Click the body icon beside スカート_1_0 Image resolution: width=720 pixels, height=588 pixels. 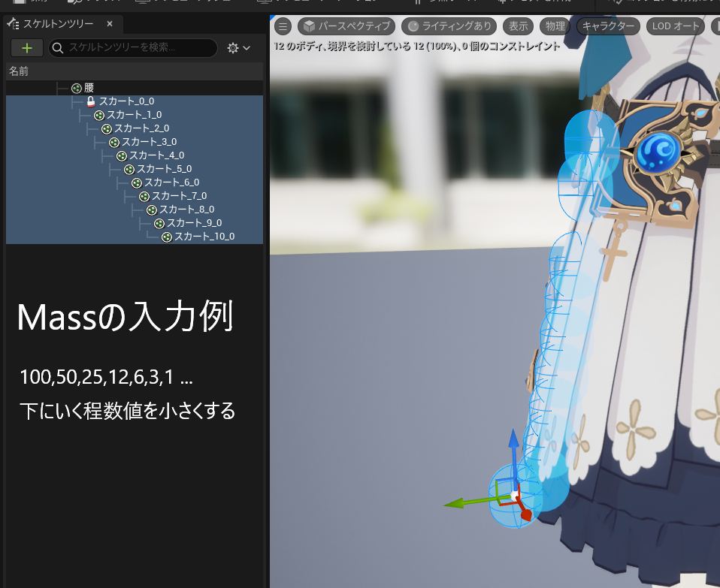click(x=98, y=116)
